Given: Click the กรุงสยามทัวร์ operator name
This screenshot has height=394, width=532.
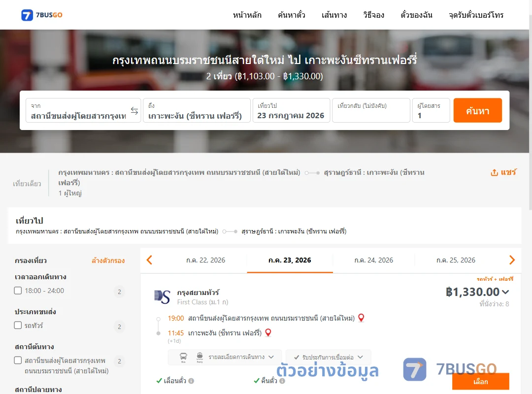Looking at the screenshot, I should (198, 292).
